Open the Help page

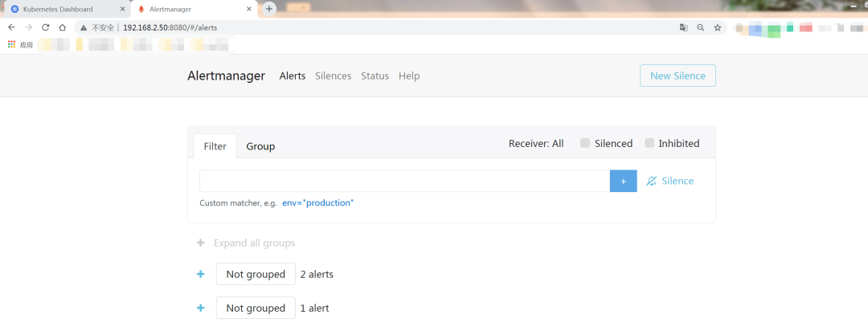[x=409, y=76]
